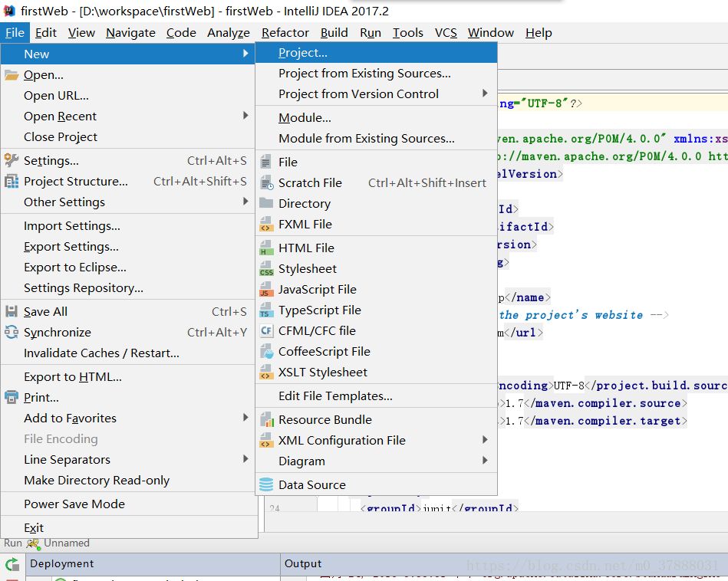Viewport: 728px width, 581px height.
Task: Expand the Open Recent submenu
Action: point(245,115)
